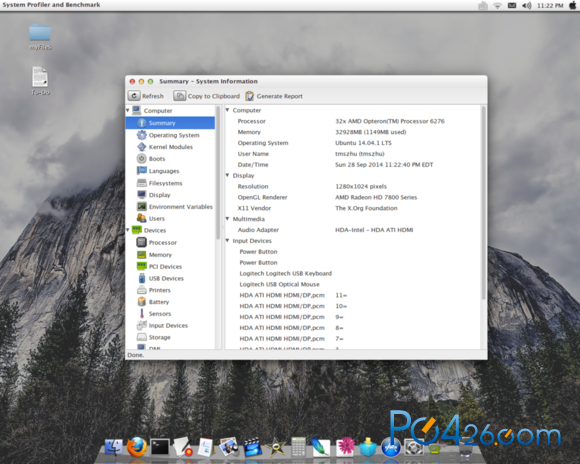
Task: Select the Audio Adapter row
Action: tap(352, 230)
